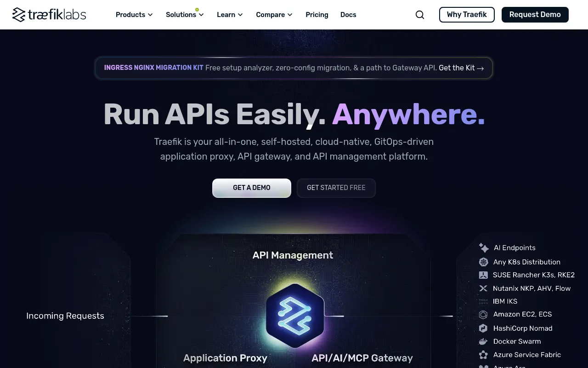Click the Kubernetes wheel icon beside Any K8s Distribution
Screen dimensions: 588x368
click(483, 262)
